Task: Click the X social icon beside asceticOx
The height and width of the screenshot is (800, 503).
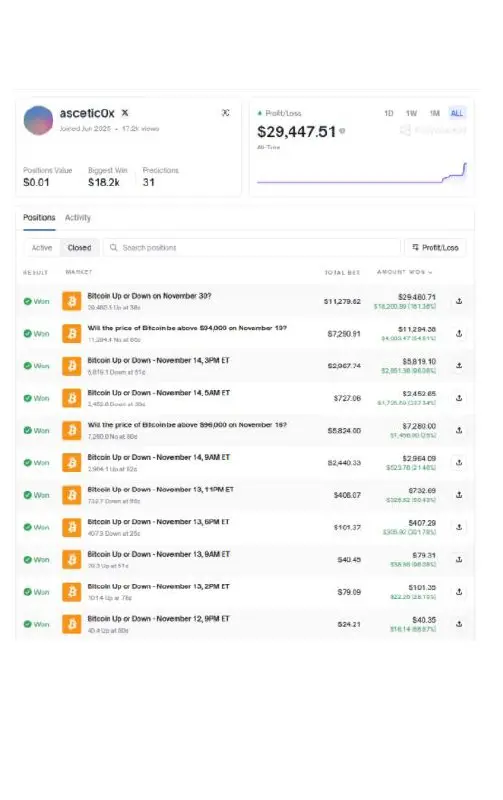Action: (125, 113)
